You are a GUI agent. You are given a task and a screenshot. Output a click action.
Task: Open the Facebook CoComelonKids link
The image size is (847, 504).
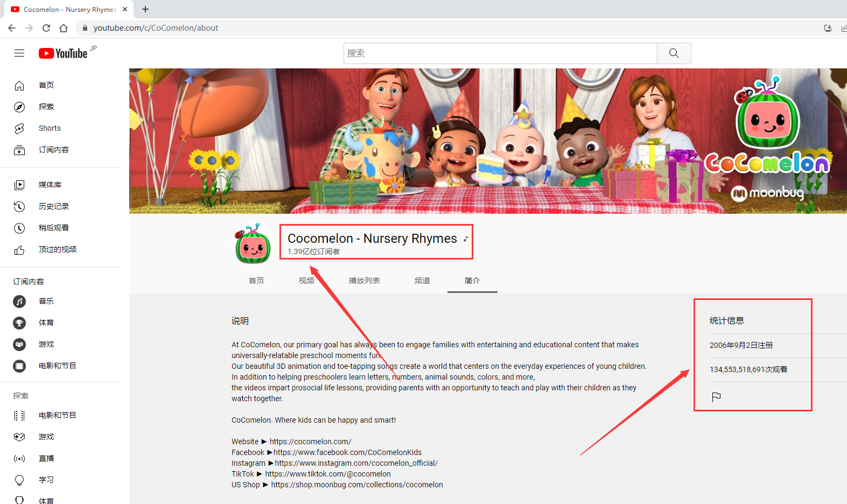point(347,452)
